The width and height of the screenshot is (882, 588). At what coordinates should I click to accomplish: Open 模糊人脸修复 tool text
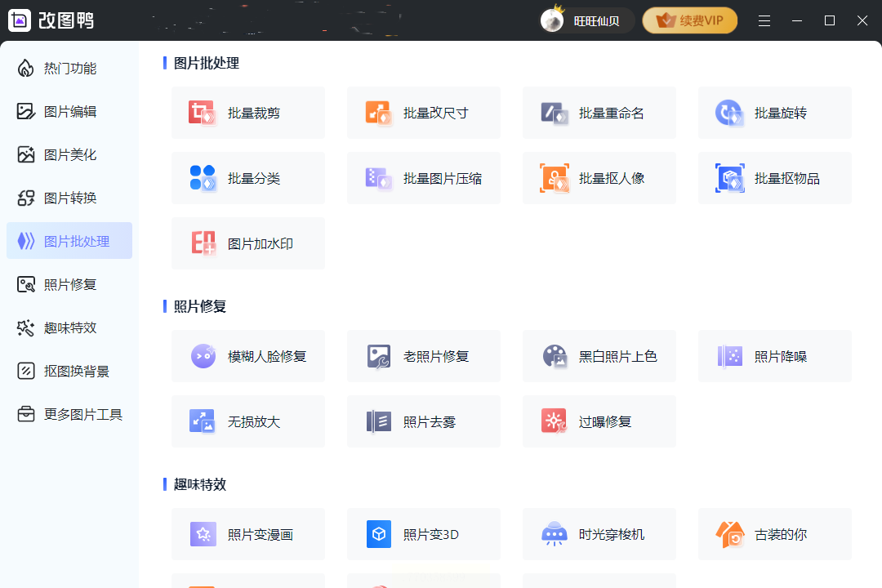click(267, 356)
